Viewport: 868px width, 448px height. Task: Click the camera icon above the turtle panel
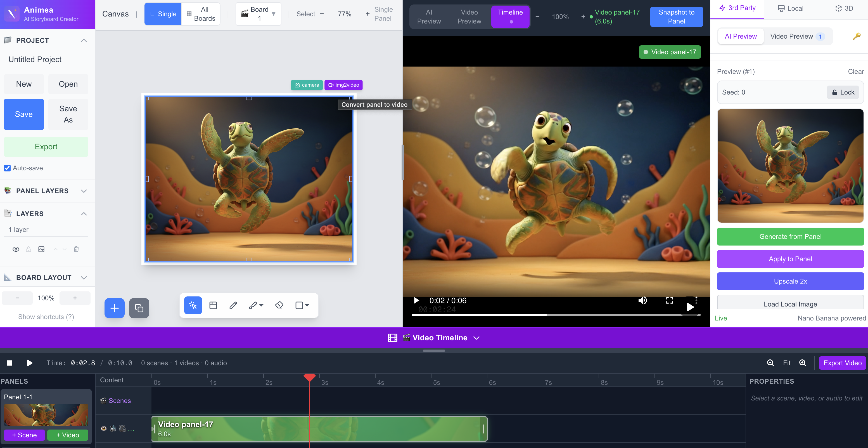coord(306,85)
